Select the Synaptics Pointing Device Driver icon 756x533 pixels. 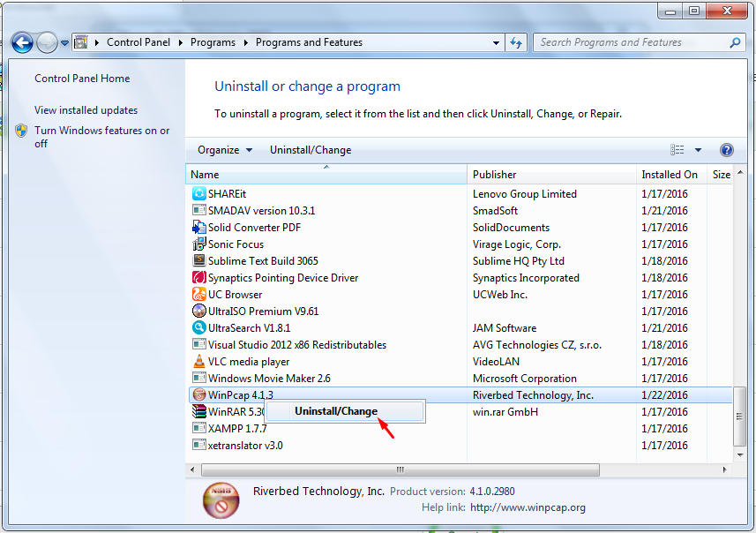click(199, 277)
